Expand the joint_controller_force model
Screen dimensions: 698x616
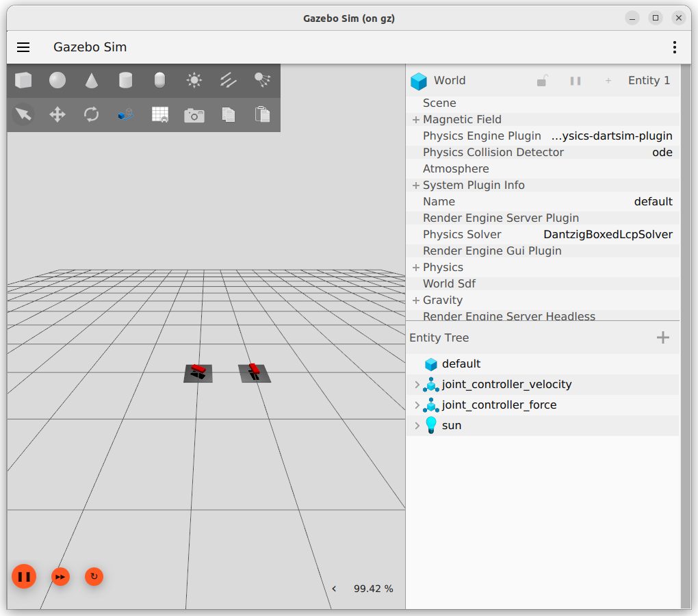coord(417,405)
